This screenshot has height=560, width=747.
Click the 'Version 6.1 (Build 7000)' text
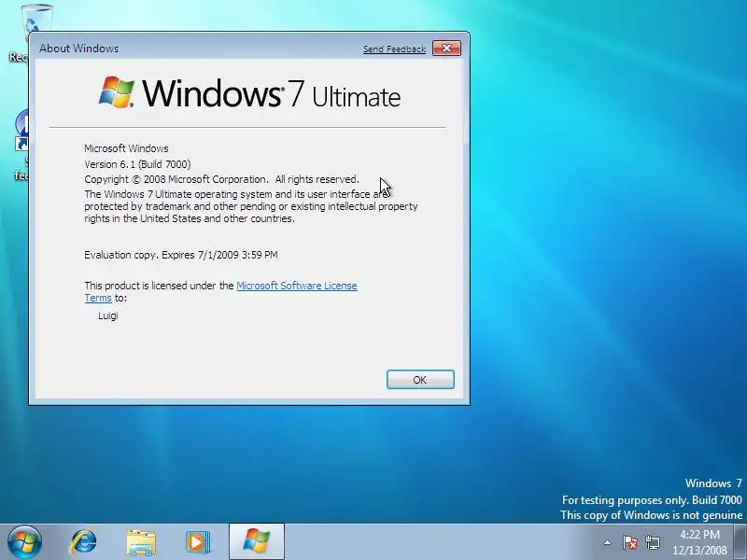(137, 164)
